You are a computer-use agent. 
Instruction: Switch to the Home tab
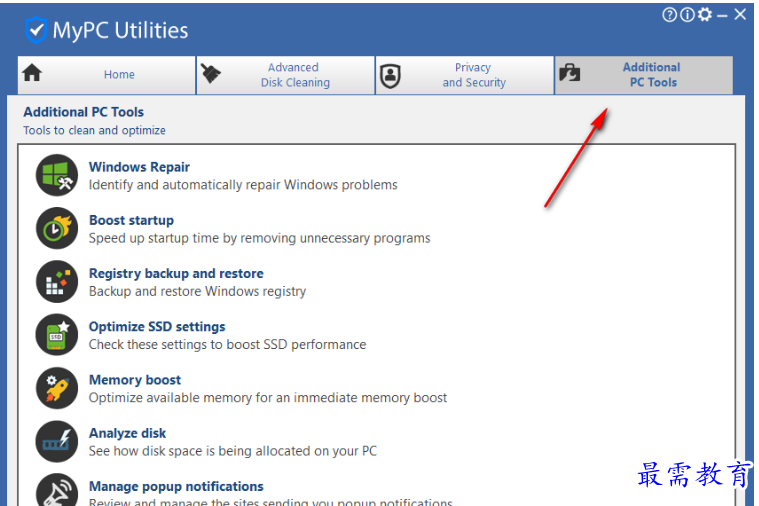tap(106, 75)
